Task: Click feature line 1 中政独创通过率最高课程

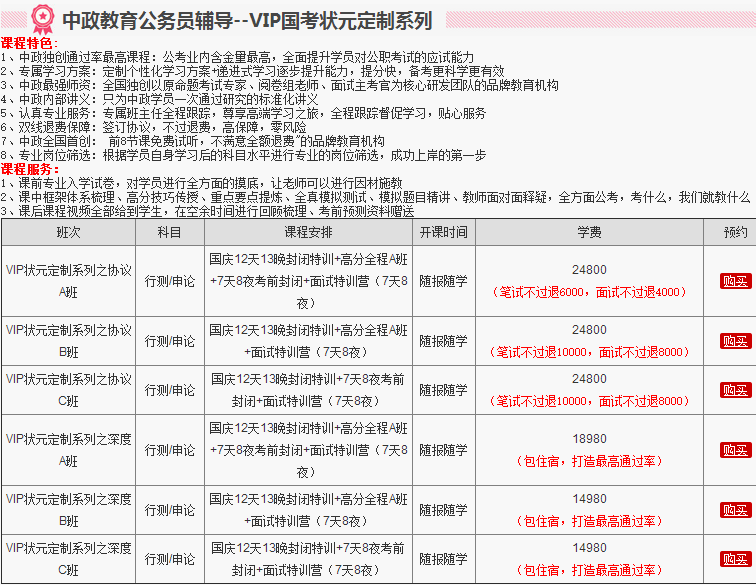Action: [237, 58]
